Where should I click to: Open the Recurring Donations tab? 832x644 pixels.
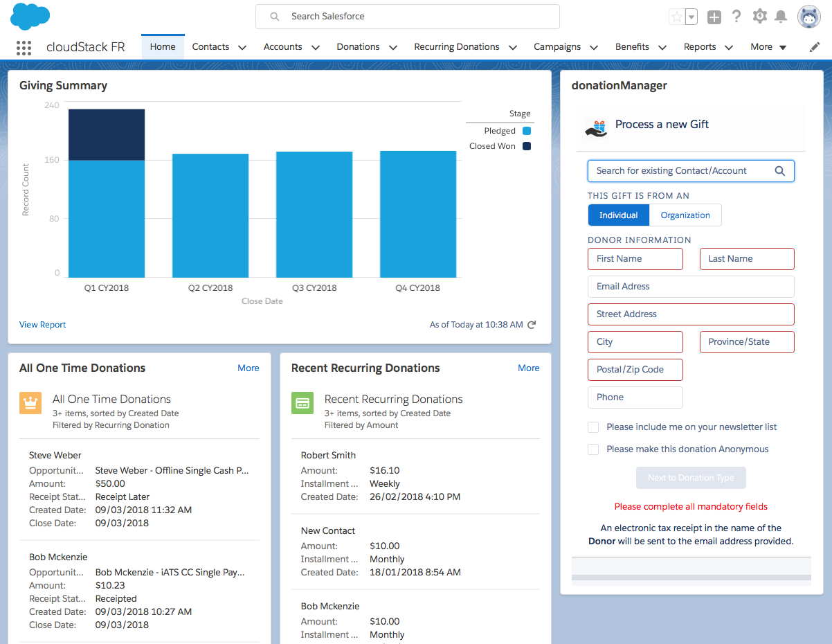457,47
